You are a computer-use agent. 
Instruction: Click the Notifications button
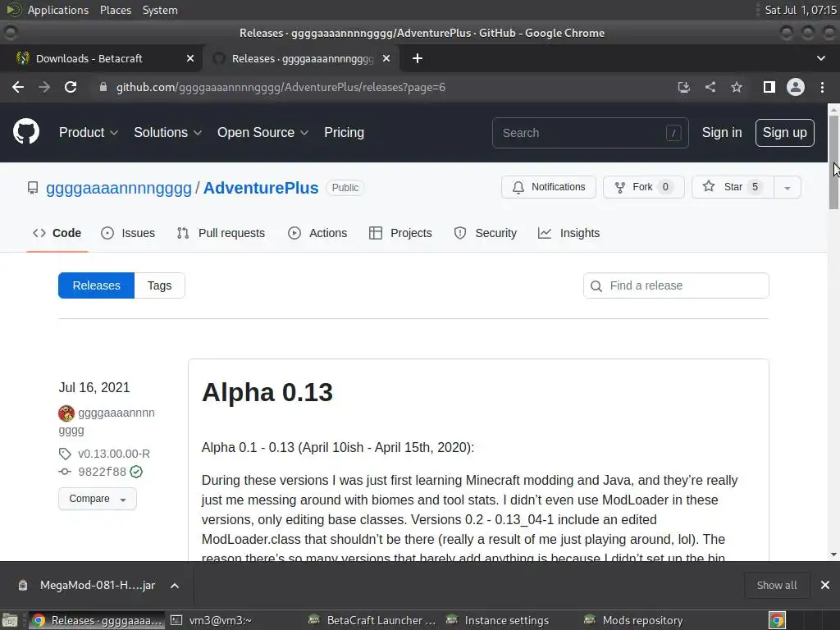(x=549, y=187)
